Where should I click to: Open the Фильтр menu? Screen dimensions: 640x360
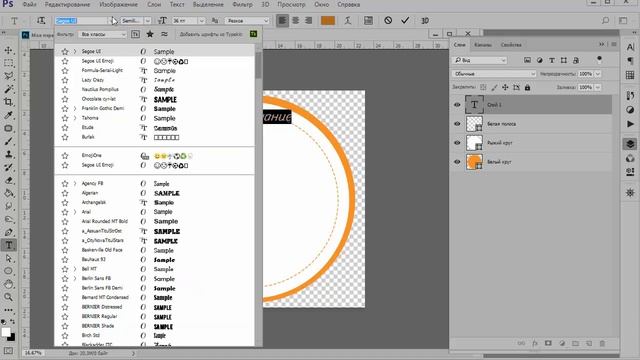click(242, 4)
